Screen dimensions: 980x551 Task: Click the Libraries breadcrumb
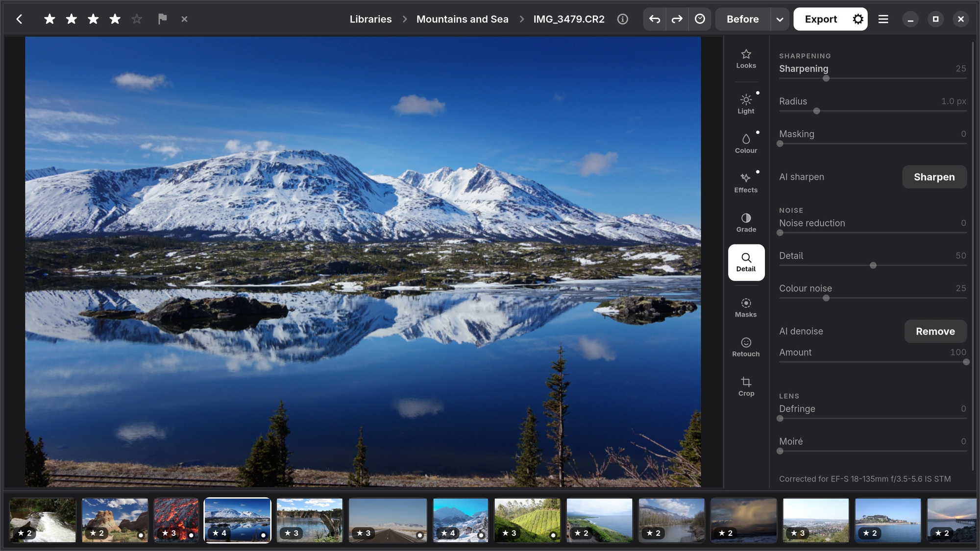click(370, 19)
